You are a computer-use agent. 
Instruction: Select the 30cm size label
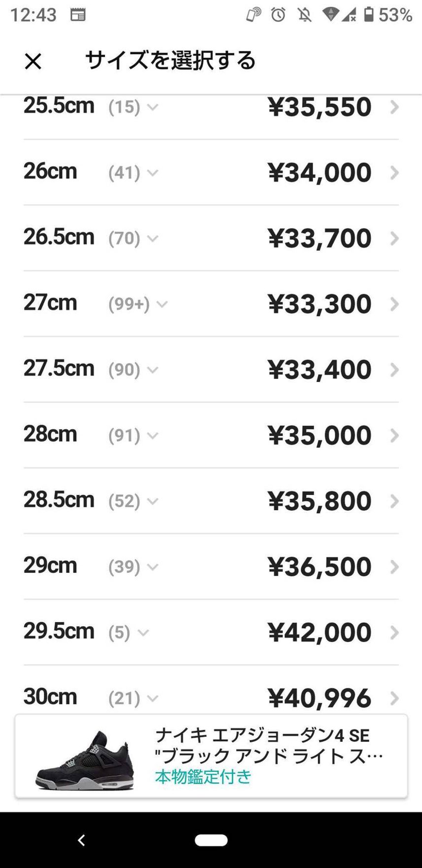click(50, 697)
